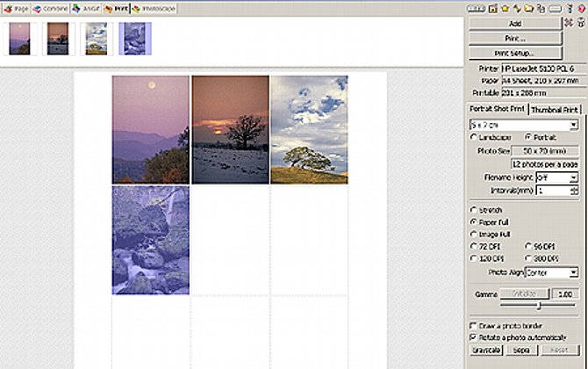This screenshot has width=588, height=369.
Task: Click the Add button
Action: click(x=515, y=24)
